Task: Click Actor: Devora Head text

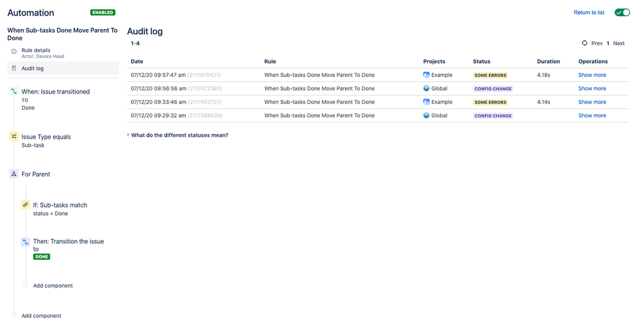Action: point(43,56)
